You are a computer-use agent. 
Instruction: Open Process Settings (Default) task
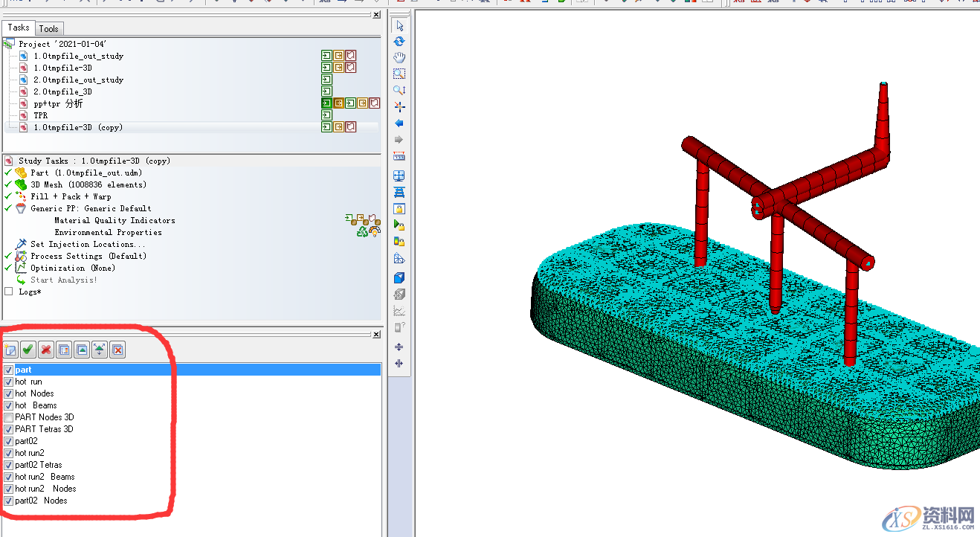click(88, 256)
